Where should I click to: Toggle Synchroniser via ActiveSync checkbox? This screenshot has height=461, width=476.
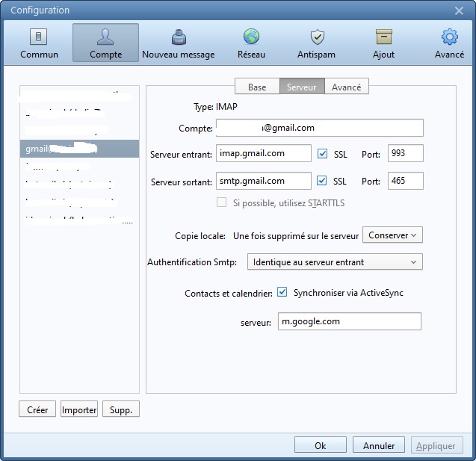click(282, 293)
